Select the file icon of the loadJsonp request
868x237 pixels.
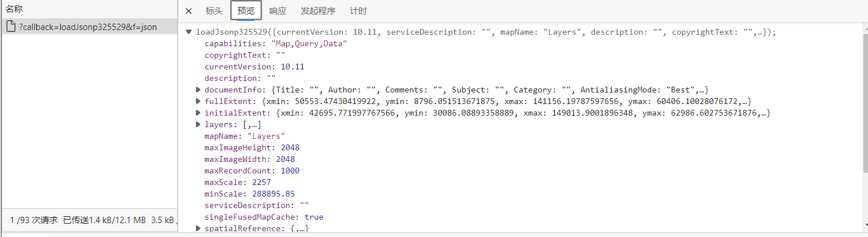(x=11, y=27)
